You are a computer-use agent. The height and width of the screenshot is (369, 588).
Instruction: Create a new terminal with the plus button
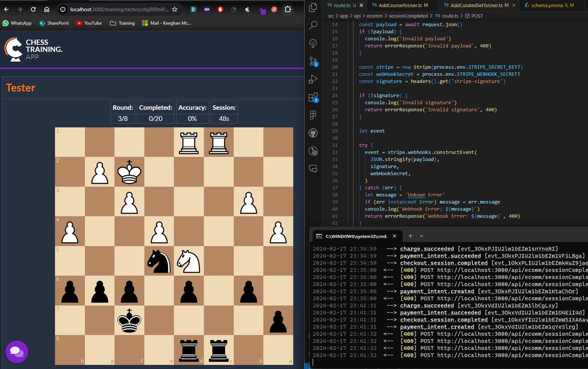(x=411, y=236)
